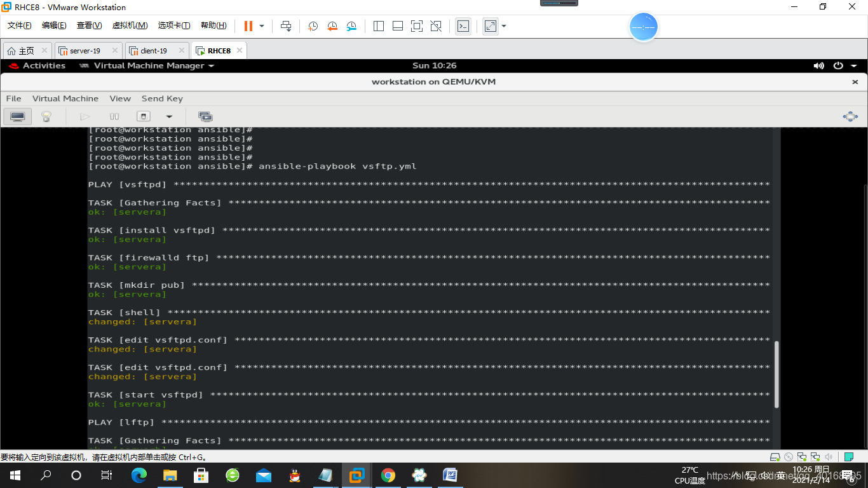
Task: Open the File menu in workstation window
Action: 13,98
